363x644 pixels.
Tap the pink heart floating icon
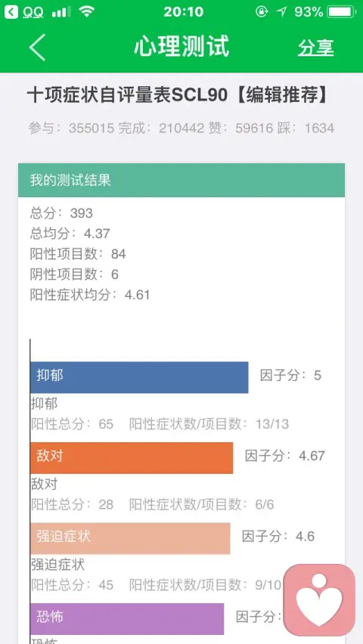pyautogui.click(x=319, y=599)
